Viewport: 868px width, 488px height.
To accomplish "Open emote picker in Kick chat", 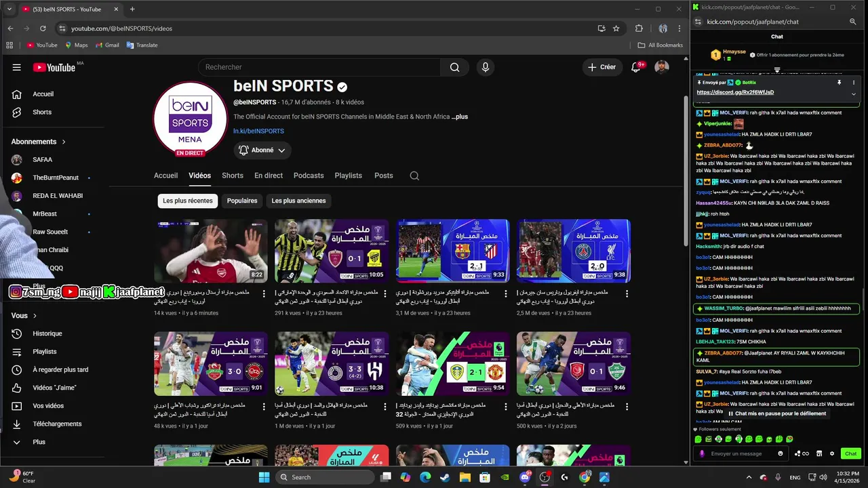I will pyautogui.click(x=781, y=453).
